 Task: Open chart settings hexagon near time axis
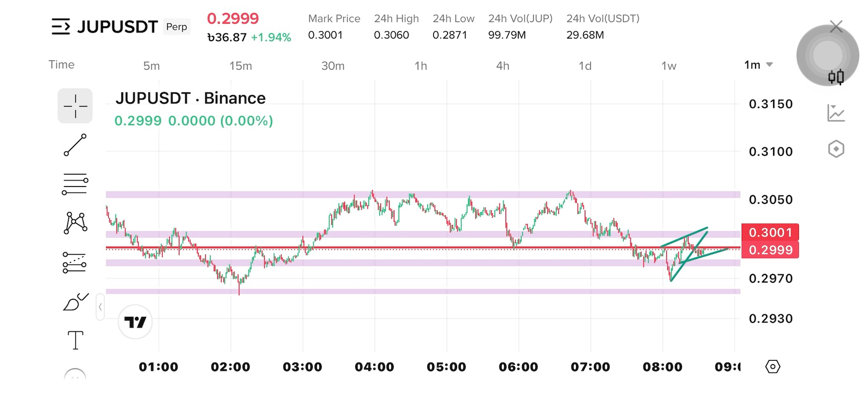pos(773,367)
